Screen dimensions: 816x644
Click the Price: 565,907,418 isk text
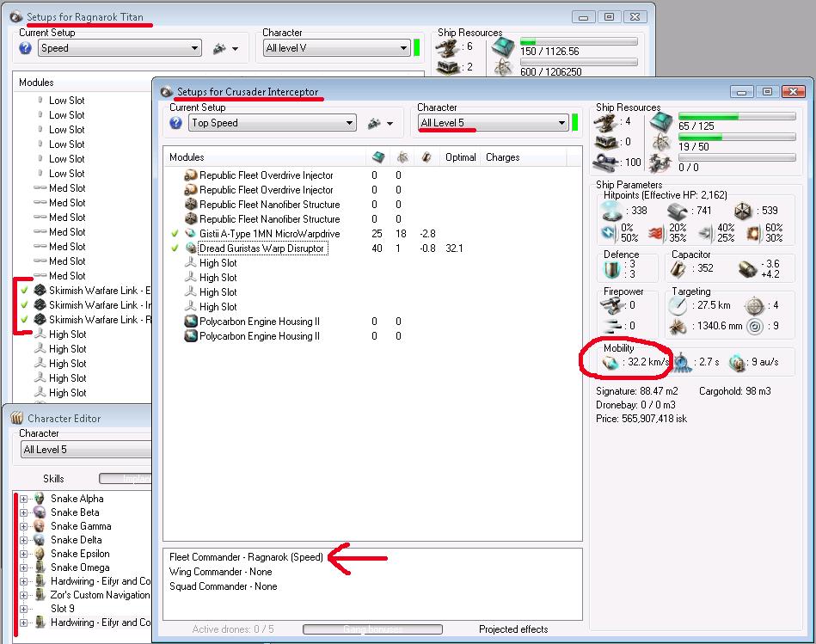641,419
